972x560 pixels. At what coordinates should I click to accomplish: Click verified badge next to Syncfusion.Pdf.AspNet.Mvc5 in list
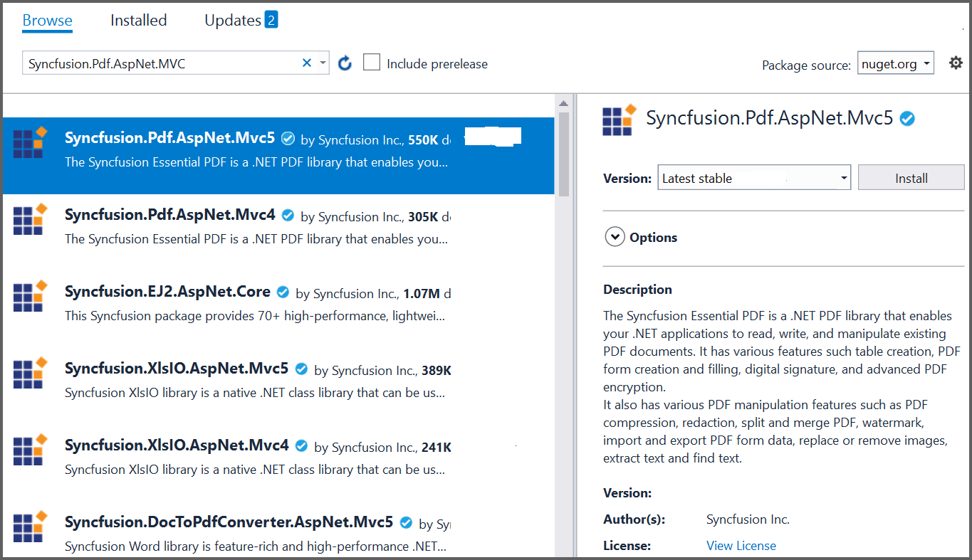coord(288,138)
